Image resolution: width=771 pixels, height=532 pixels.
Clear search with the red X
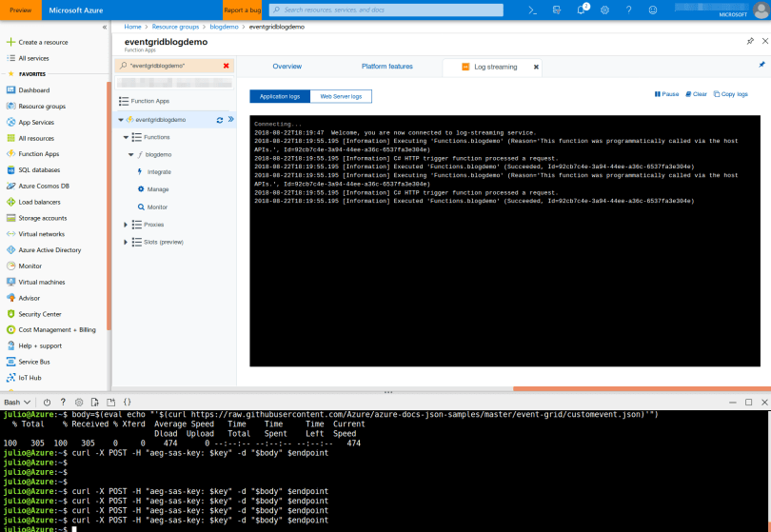226,66
